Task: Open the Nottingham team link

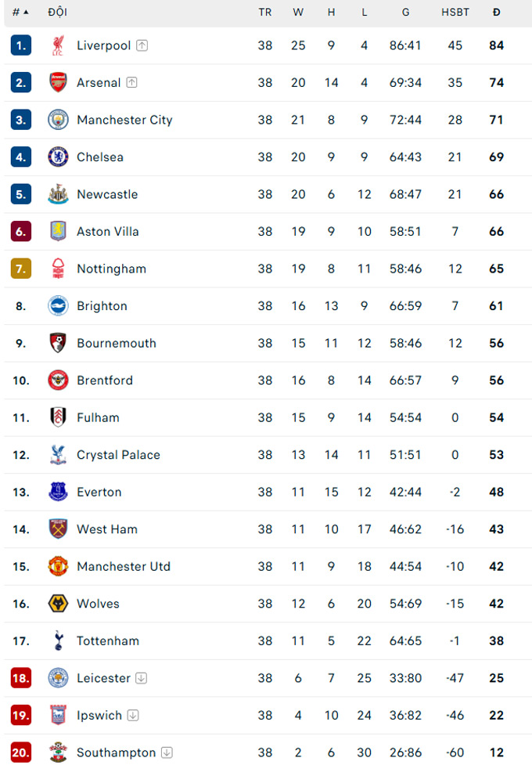Action: pyautogui.click(x=112, y=269)
